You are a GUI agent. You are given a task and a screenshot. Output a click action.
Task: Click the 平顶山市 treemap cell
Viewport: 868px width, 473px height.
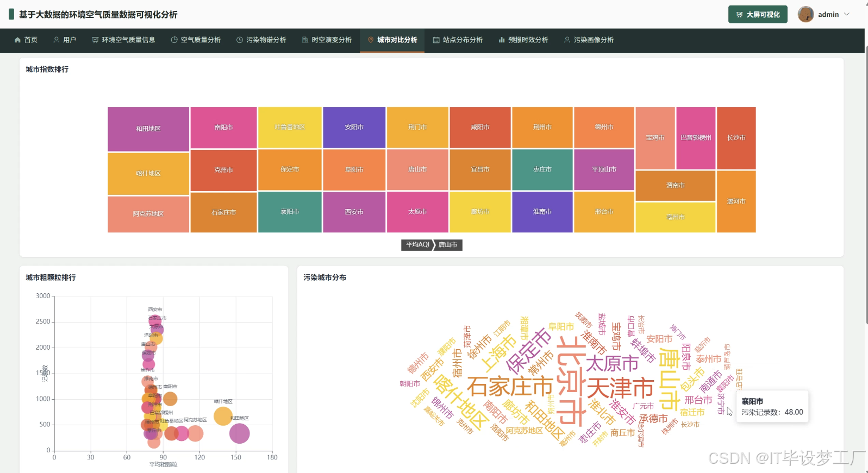click(604, 170)
